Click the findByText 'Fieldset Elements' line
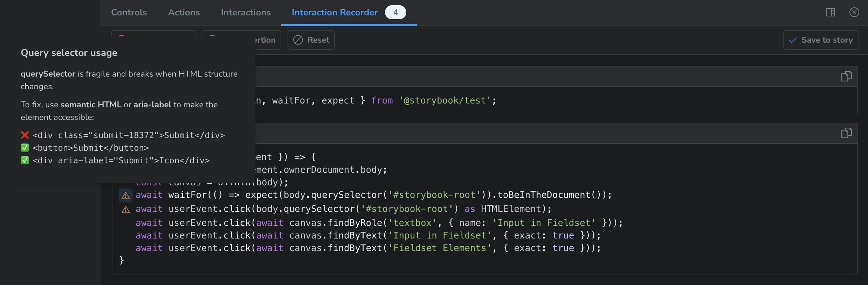This screenshot has width=868, height=285. pyautogui.click(x=368, y=248)
